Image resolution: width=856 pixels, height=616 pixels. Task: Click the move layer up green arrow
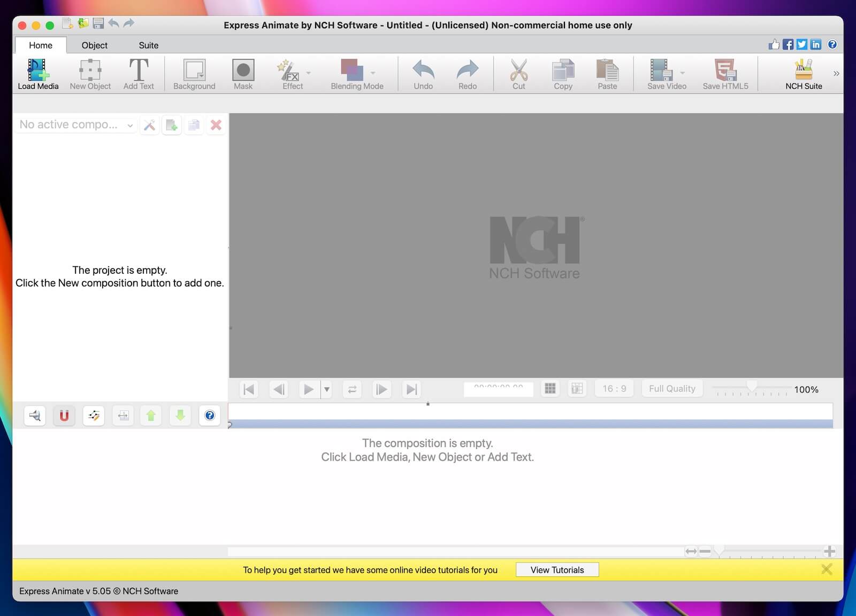(151, 415)
